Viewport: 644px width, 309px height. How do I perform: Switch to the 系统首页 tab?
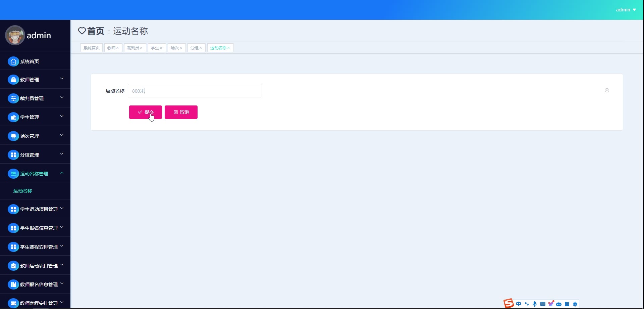pyautogui.click(x=92, y=48)
